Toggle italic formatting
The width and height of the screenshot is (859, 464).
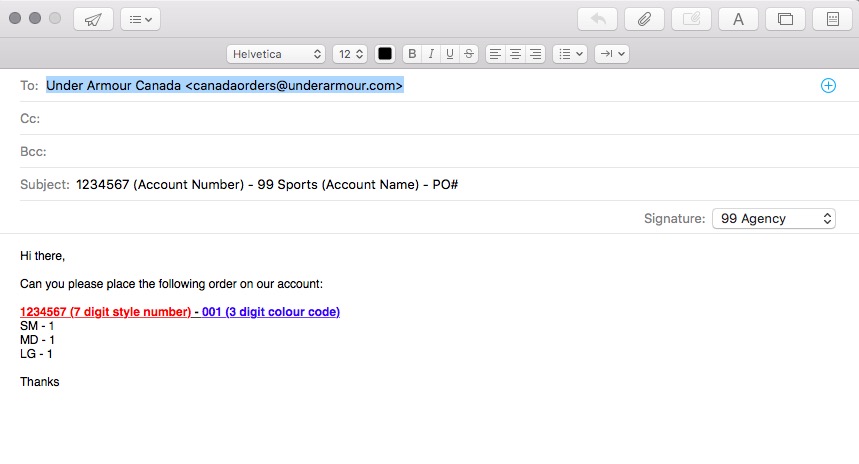[x=431, y=54]
